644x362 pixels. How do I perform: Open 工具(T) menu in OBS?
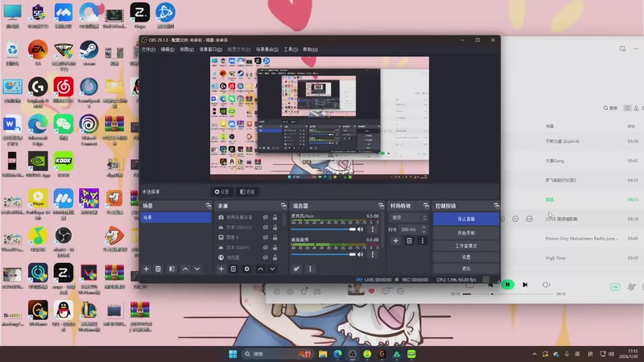(x=291, y=49)
